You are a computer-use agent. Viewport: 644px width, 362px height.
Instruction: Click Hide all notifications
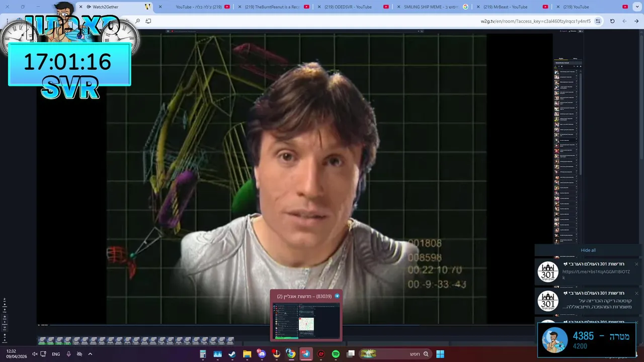coord(588,250)
